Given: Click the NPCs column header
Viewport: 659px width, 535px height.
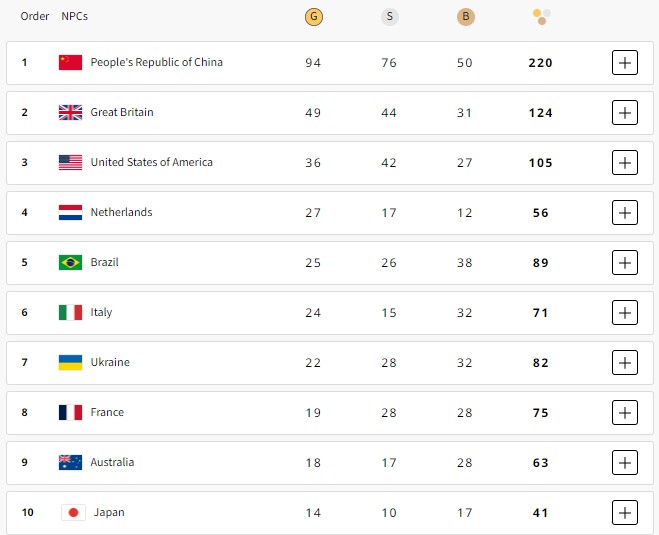Looking at the screenshot, I should [x=75, y=16].
